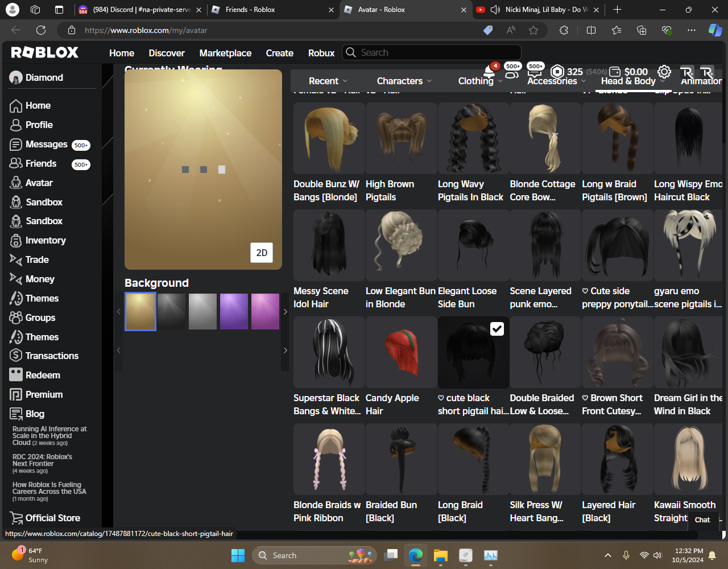Open the Profile sidebar icon

[16, 125]
